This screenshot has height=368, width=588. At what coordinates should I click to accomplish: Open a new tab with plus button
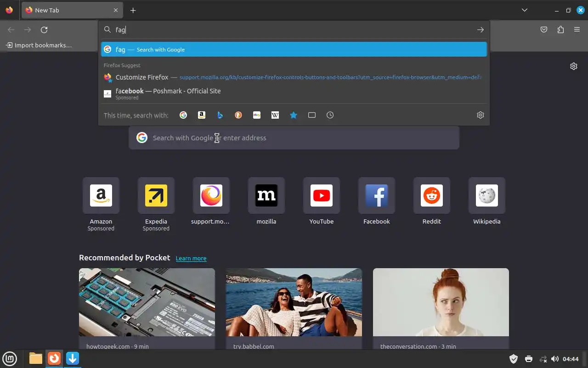click(133, 10)
